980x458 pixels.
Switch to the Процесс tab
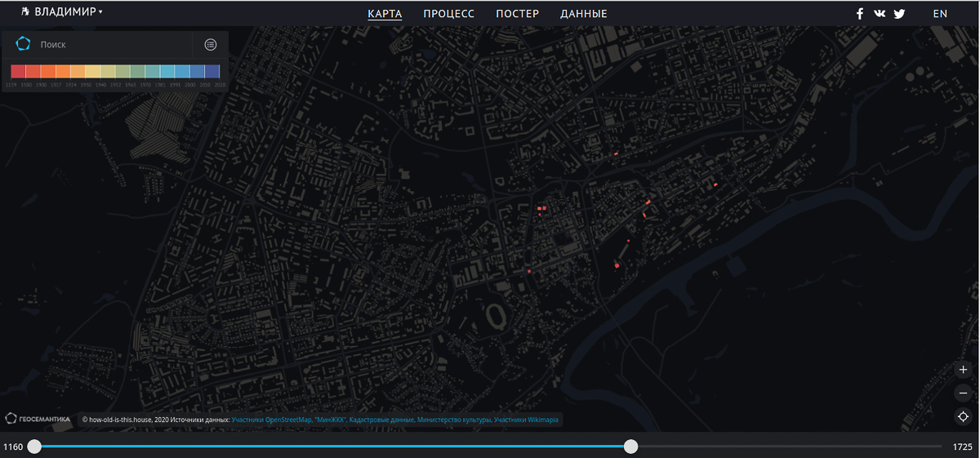448,14
